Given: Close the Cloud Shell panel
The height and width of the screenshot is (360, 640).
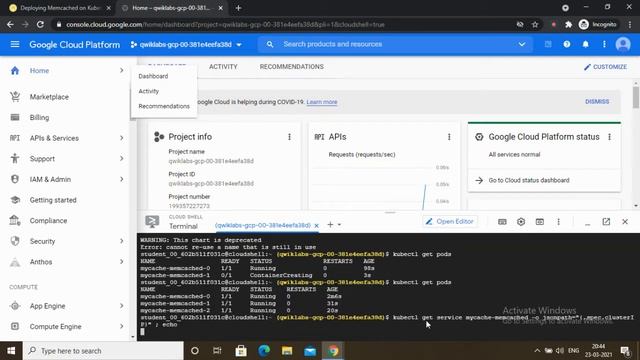Looking at the screenshot, I should 625,222.
